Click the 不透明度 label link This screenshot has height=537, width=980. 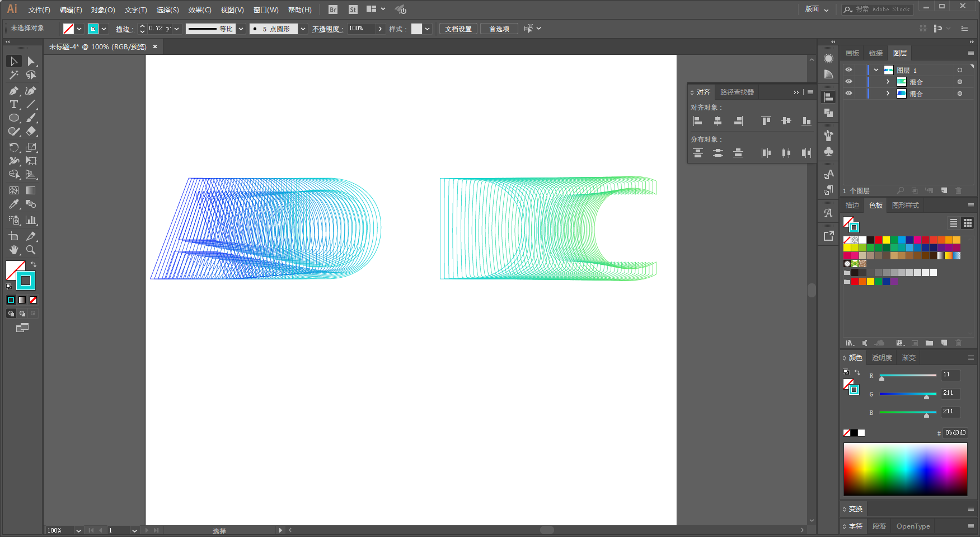(328, 29)
